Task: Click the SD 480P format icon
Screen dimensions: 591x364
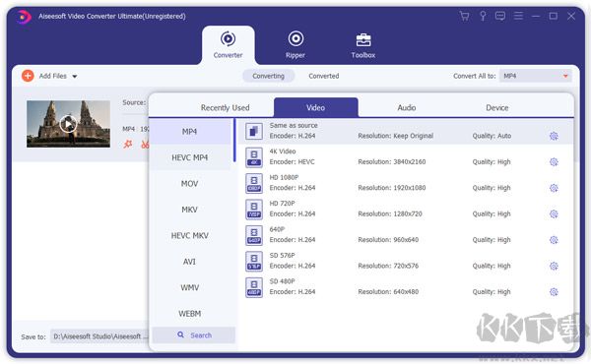Action: (x=254, y=287)
